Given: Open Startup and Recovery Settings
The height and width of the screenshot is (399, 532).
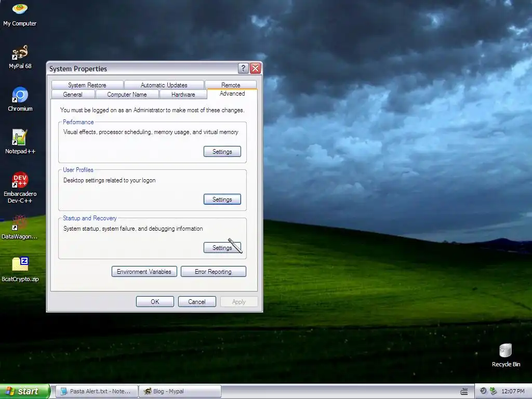Looking at the screenshot, I should click(x=222, y=248).
